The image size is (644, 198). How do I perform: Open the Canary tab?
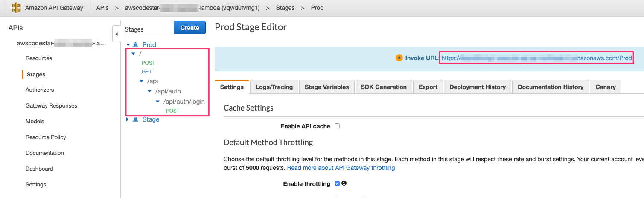coord(605,87)
